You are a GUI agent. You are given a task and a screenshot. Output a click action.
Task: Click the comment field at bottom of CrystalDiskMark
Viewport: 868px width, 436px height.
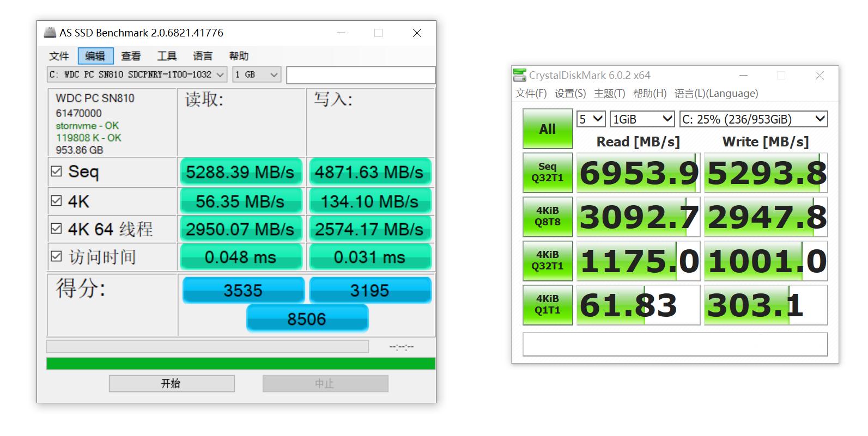pos(675,344)
